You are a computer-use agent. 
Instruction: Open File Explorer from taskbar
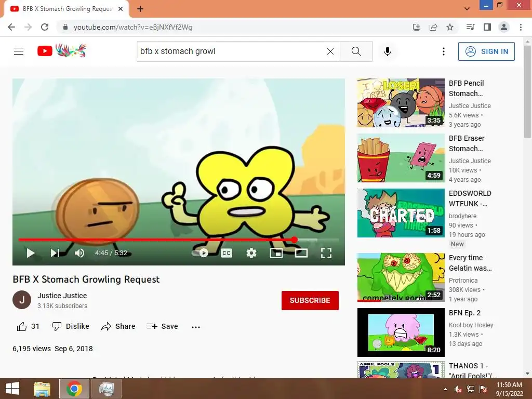(42, 389)
